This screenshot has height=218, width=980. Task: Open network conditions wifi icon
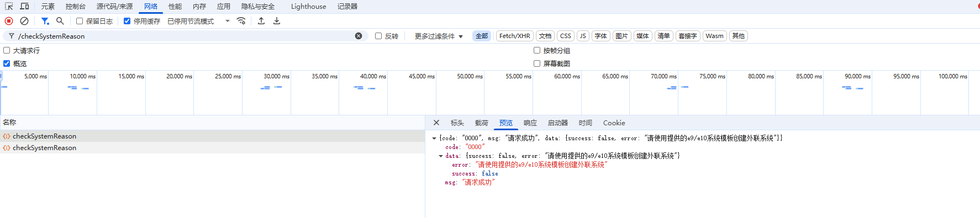[241, 21]
